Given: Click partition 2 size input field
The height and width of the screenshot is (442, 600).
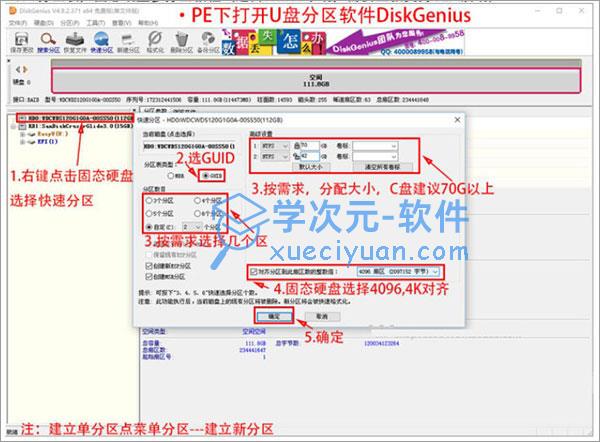Looking at the screenshot, I should coord(310,156).
